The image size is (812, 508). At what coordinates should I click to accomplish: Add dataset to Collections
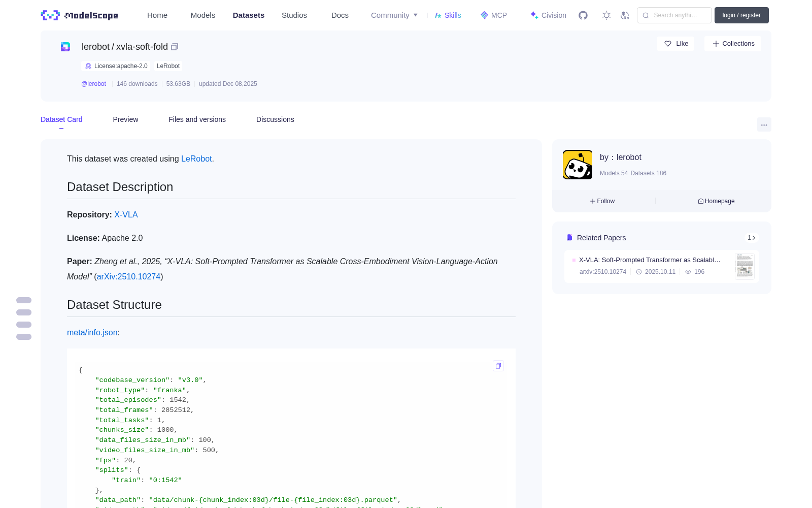click(x=733, y=44)
